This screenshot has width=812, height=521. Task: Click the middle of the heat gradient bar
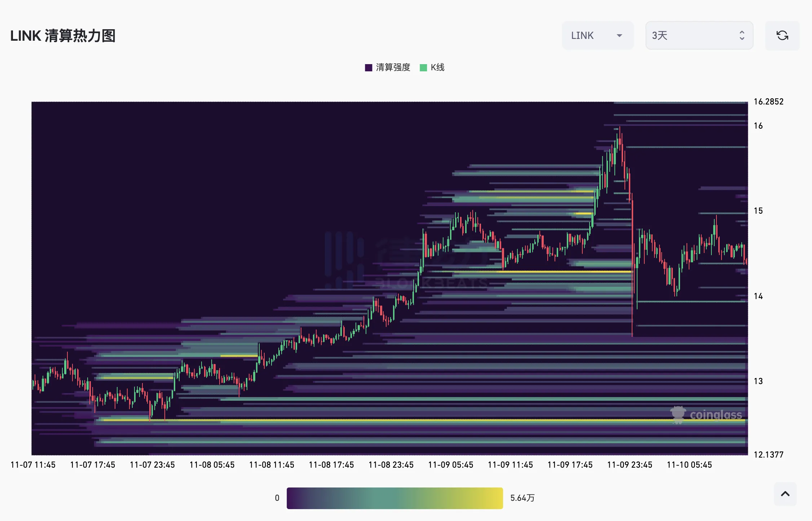pos(394,498)
